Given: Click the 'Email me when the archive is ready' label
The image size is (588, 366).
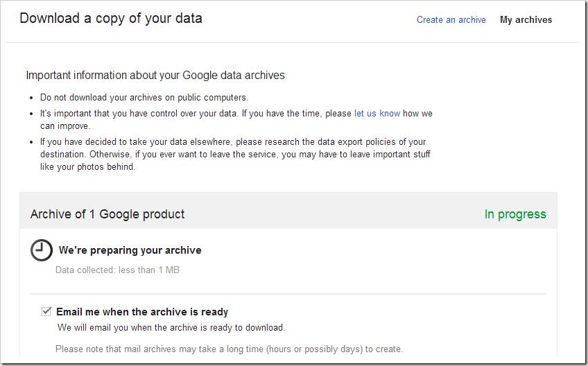Looking at the screenshot, I should point(142,312).
